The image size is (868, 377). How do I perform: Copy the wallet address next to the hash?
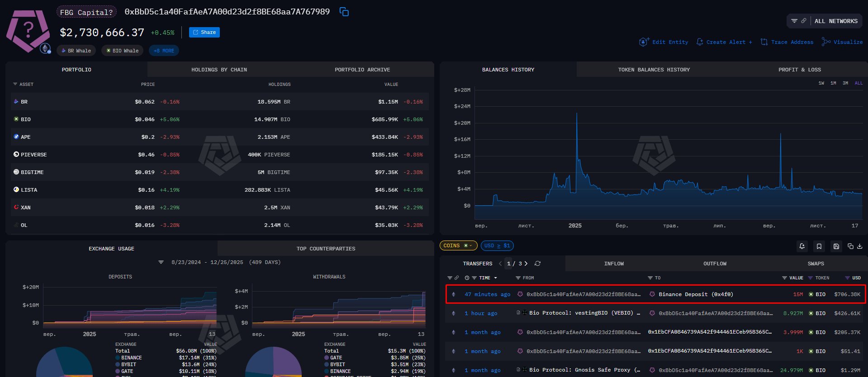click(344, 12)
